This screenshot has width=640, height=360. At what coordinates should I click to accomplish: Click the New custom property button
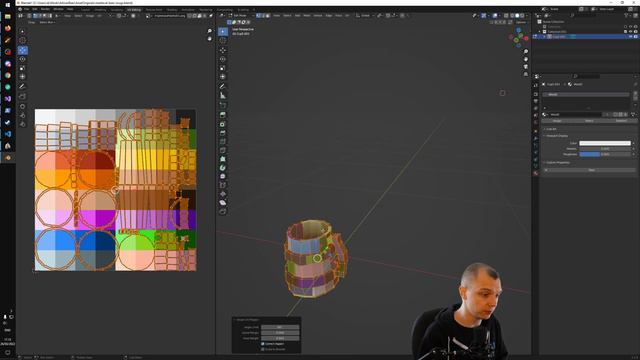(x=591, y=170)
